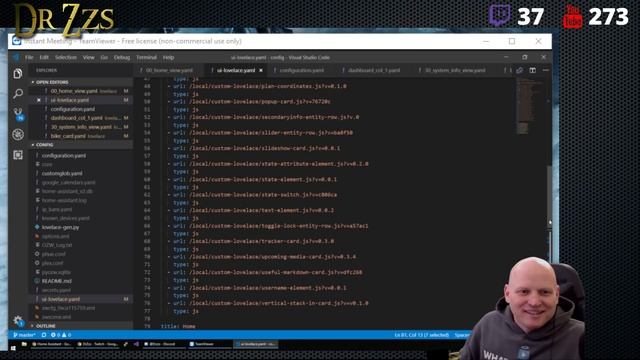Screen dimensions: 640x360
Task: Open the Terminal menu
Action: tap(147, 58)
